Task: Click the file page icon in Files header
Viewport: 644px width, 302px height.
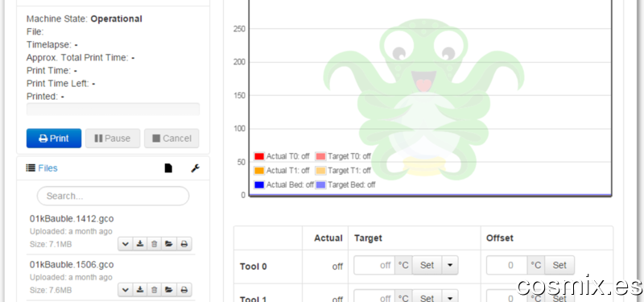Action: coord(168,168)
